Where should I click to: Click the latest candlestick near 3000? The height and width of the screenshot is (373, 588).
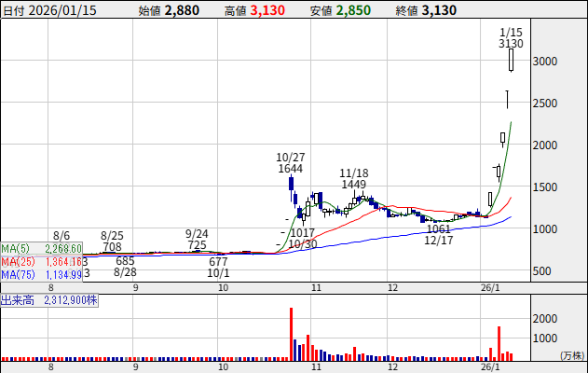click(511, 60)
